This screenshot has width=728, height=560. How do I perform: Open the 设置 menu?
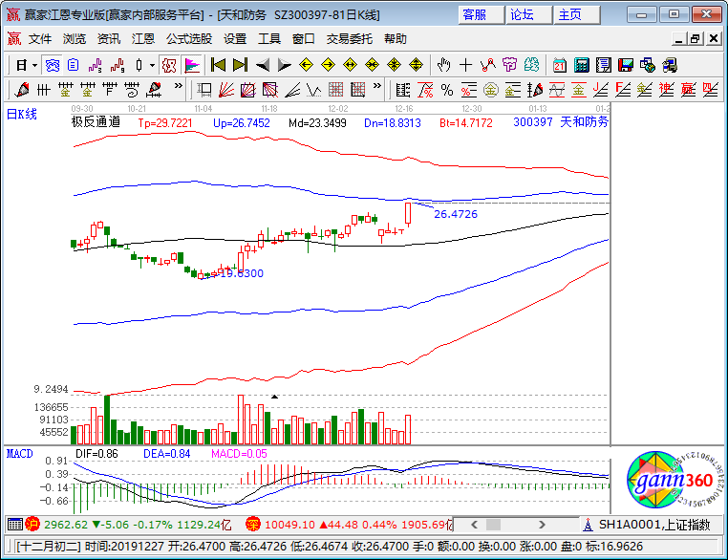[x=235, y=39]
